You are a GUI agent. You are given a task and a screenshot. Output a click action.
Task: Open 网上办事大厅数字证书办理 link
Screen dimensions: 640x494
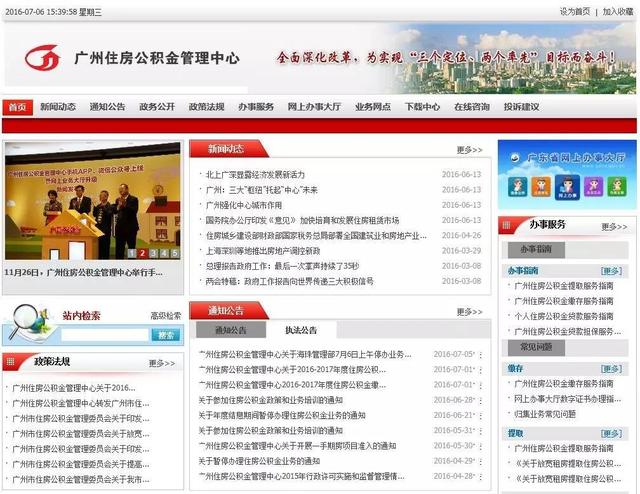[x=567, y=399]
